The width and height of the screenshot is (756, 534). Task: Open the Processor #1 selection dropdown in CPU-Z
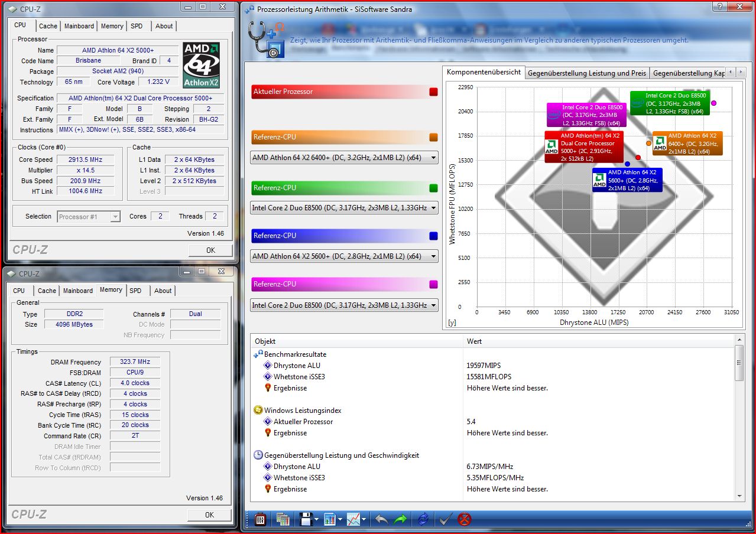pyautogui.click(x=89, y=217)
